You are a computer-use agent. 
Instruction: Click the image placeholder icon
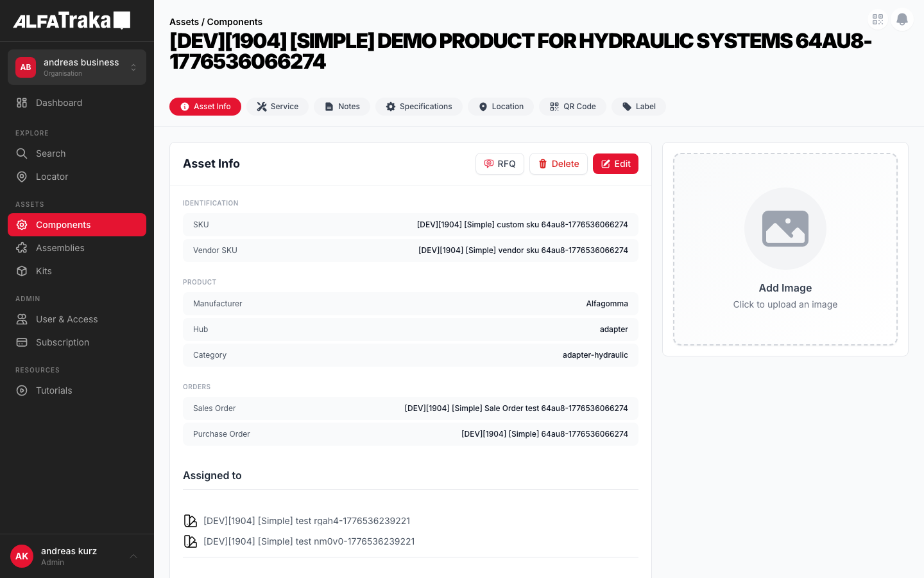click(785, 229)
